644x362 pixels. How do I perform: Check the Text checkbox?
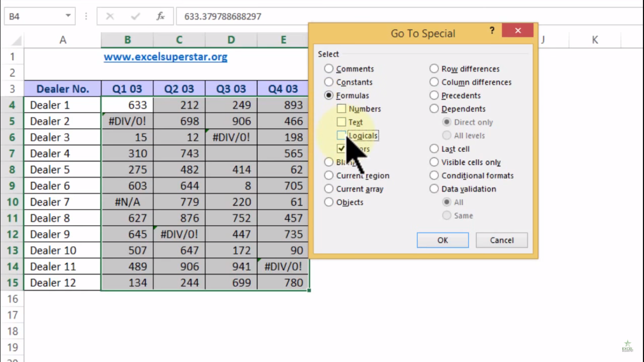pos(341,122)
